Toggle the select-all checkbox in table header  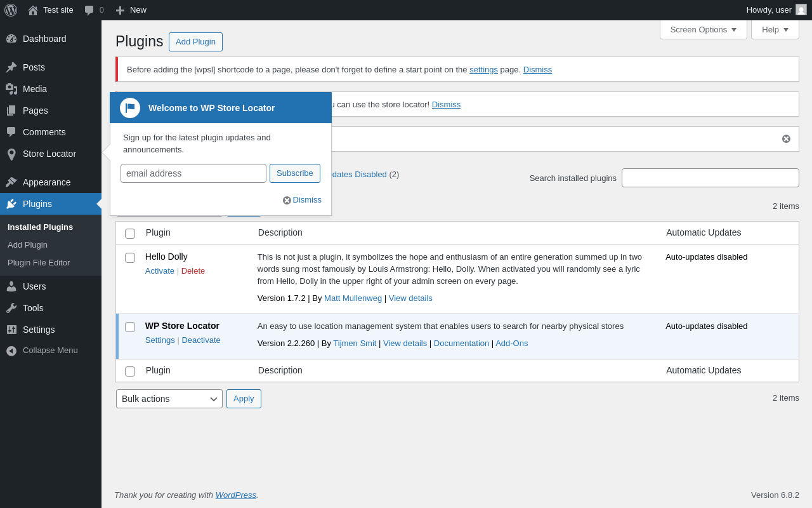tap(130, 234)
